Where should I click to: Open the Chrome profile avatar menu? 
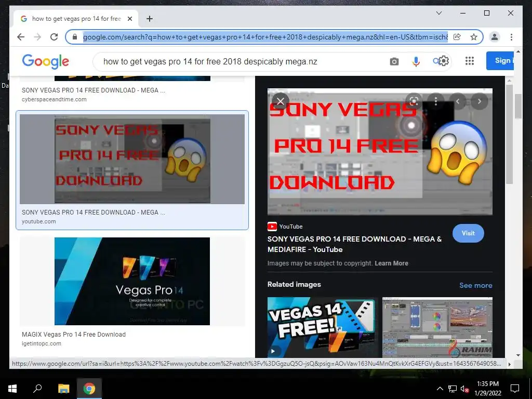point(495,37)
